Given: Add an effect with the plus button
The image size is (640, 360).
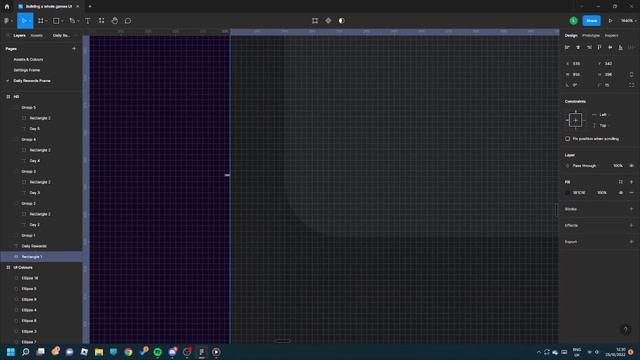Looking at the screenshot, I should (631, 225).
